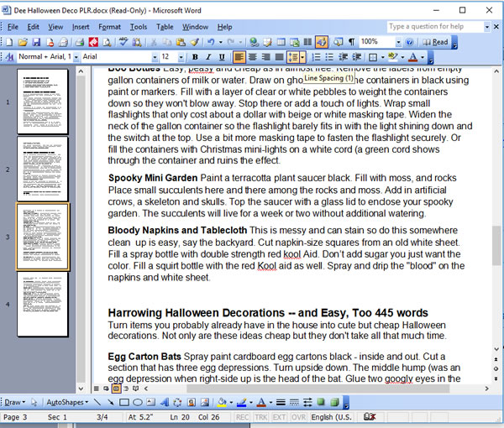Insert WordArt from Drawing toolbar
The image size is (504, 428).
pyautogui.click(x=165, y=402)
